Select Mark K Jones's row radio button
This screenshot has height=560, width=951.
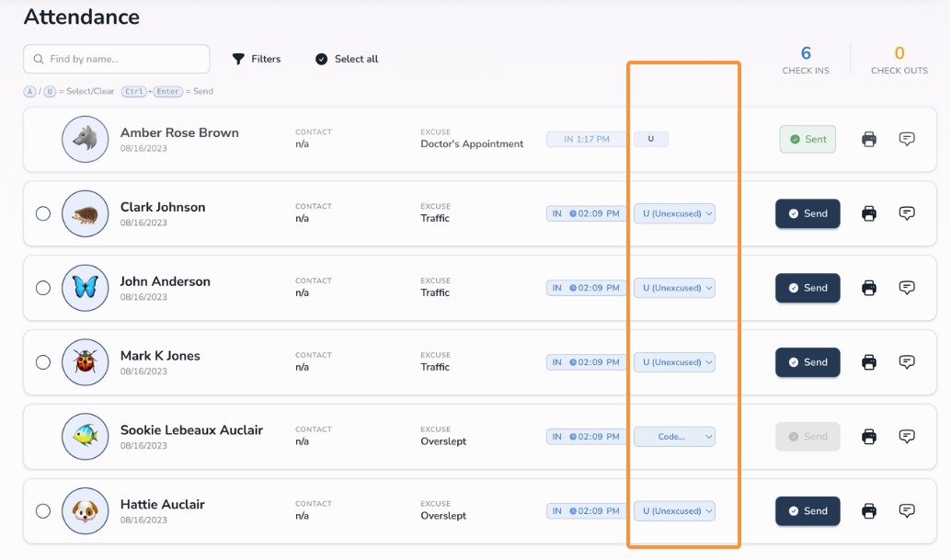point(43,362)
